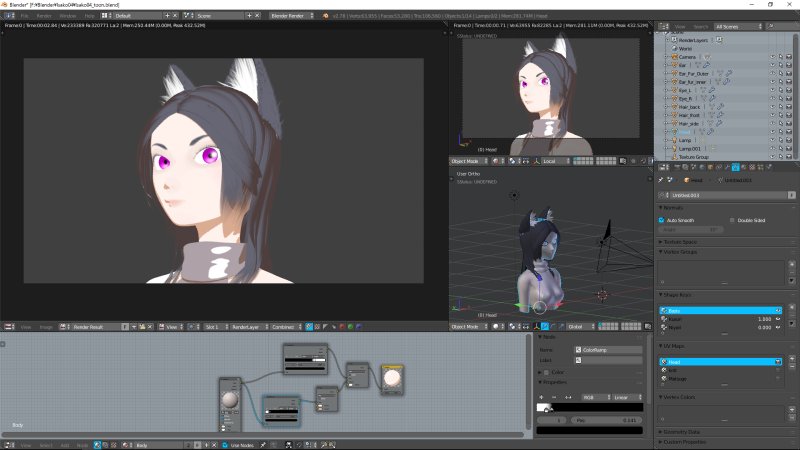Click the black color swatch under ColorRamp
800x450 pixels.
click(590, 431)
